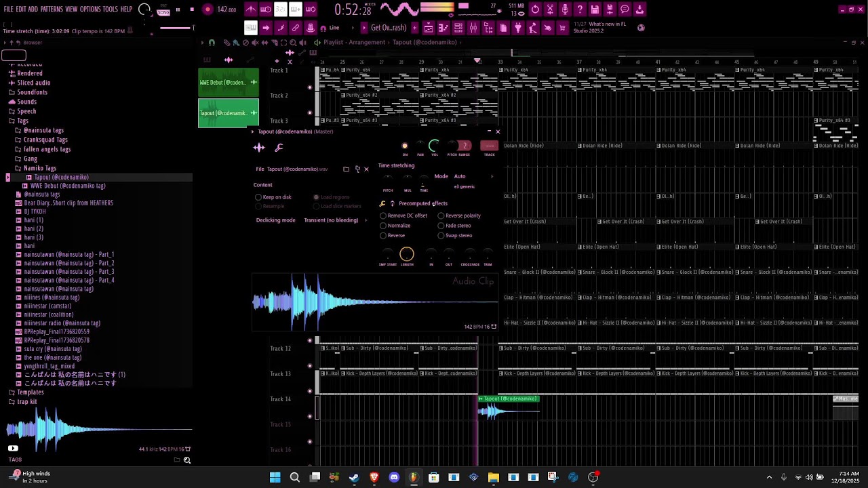Open the playlist view from the toolbar
Viewport: 868px width, 488px height.
click(428, 28)
